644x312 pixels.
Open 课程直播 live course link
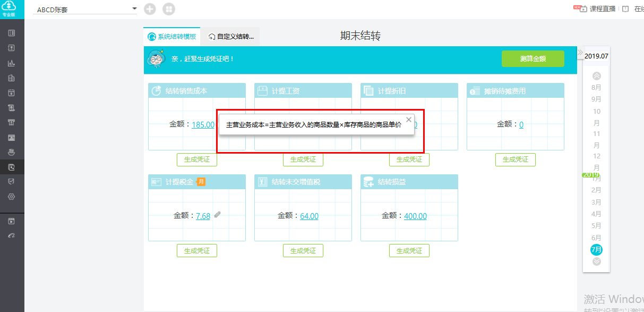(603, 9)
